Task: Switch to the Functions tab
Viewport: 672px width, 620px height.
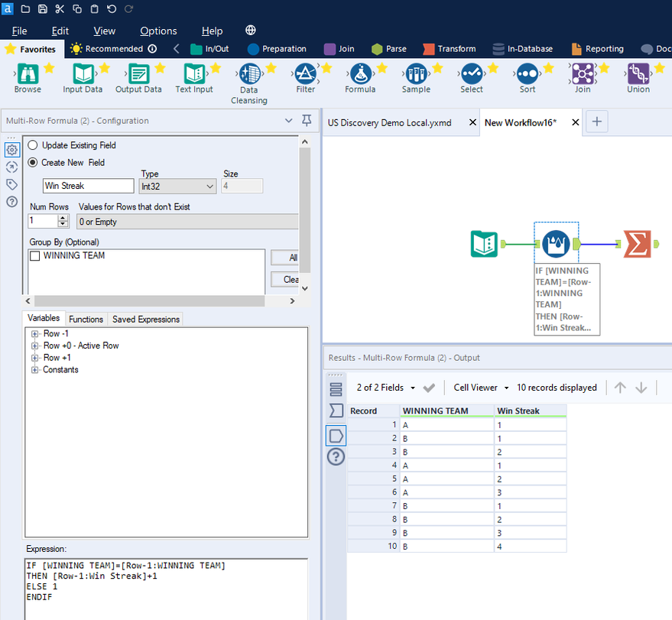Action: click(x=86, y=319)
